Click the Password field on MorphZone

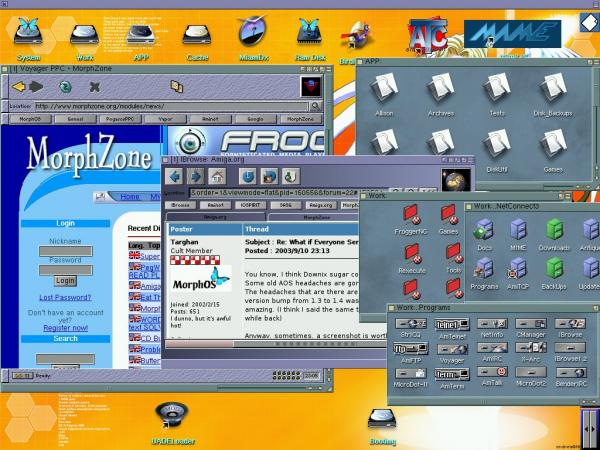(x=65, y=270)
